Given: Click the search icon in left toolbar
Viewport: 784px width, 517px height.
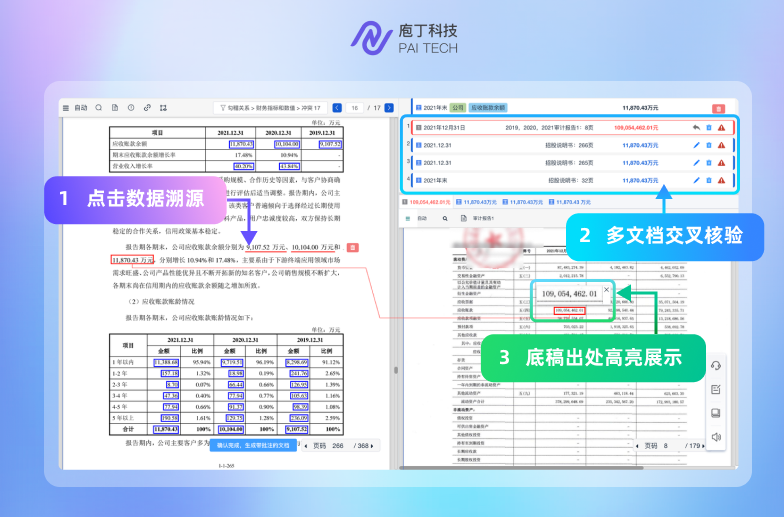Looking at the screenshot, I should click(x=98, y=108).
